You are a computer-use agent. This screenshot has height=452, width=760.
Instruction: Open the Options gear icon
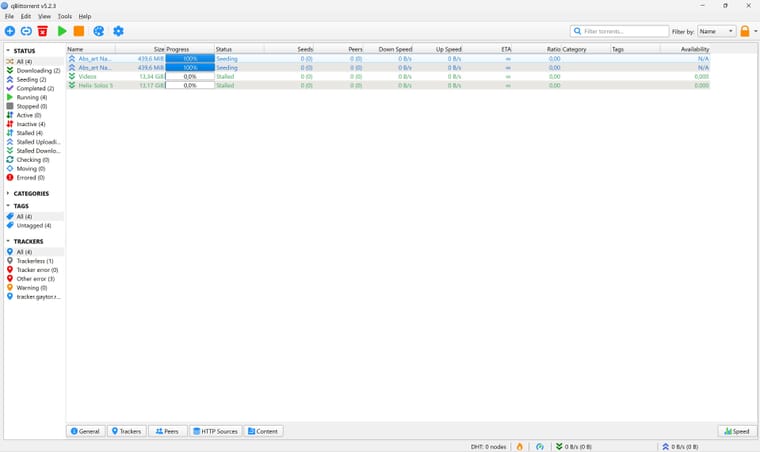[x=118, y=31]
